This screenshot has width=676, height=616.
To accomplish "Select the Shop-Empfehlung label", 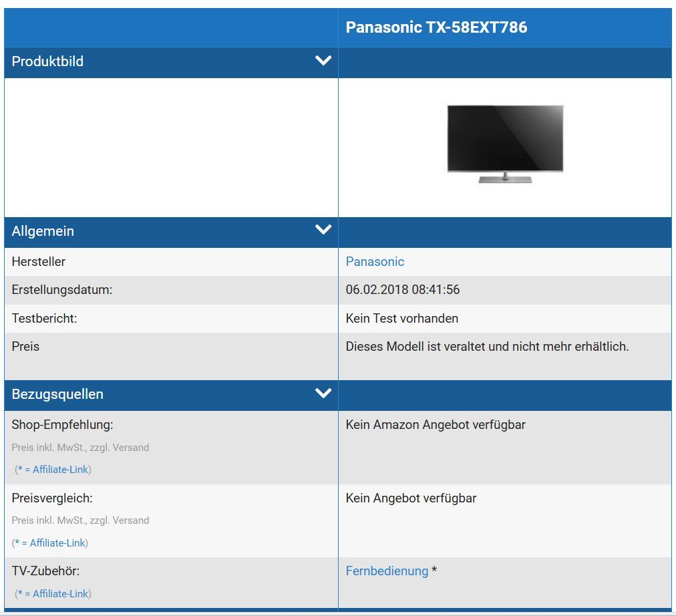I will tap(62, 425).
